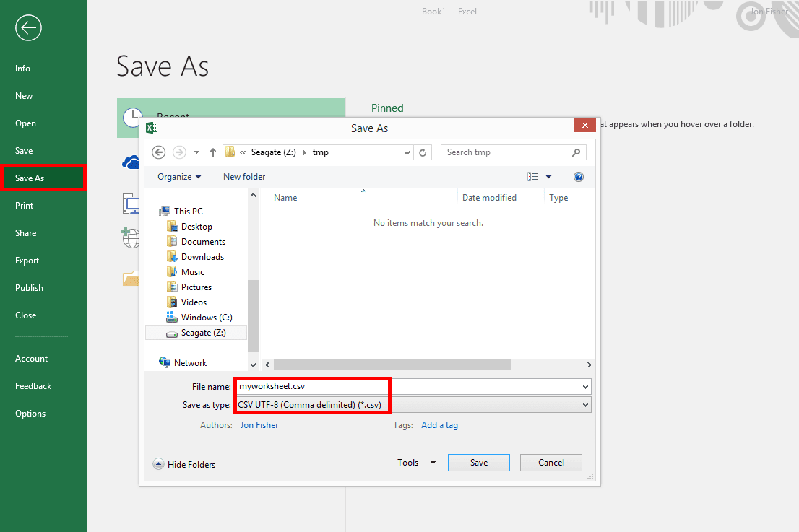The image size is (799, 532).
Task: Open the Tools dropdown menu
Action: point(417,463)
